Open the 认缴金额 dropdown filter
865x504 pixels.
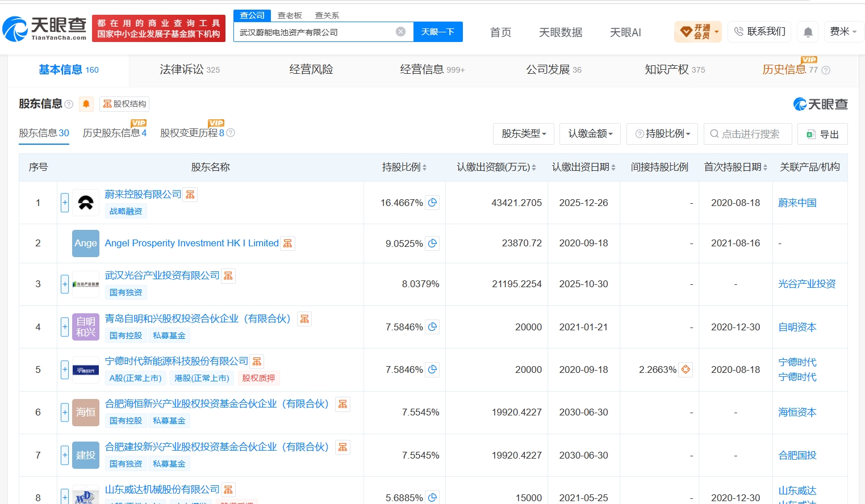(590, 134)
